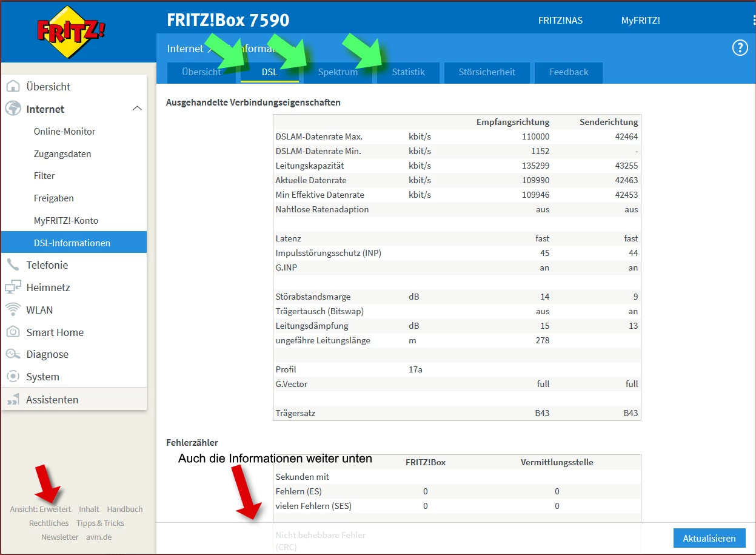Open the Tipps & Tricks link

[x=100, y=523]
